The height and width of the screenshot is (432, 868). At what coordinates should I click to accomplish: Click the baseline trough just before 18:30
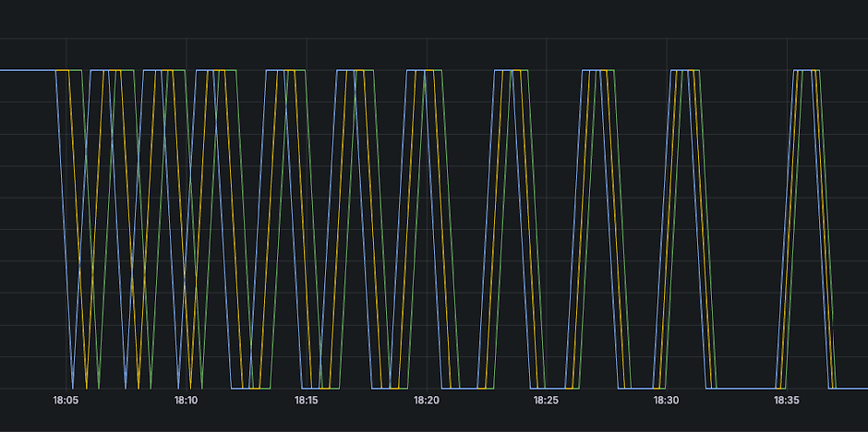[641, 388]
